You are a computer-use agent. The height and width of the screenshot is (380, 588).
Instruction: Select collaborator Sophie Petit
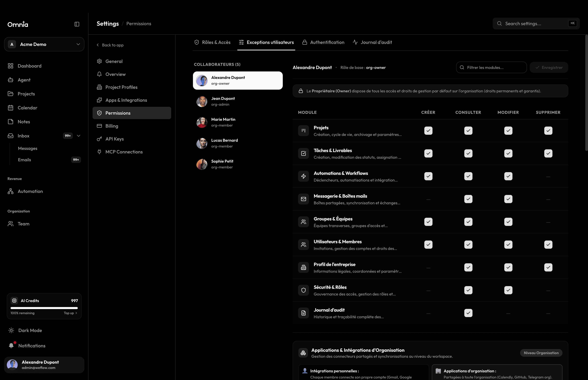pyautogui.click(x=238, y=164)
